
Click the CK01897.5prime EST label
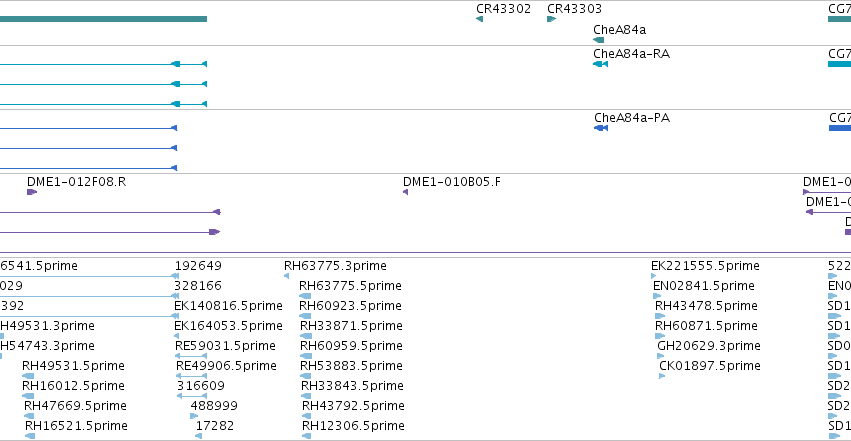coord(710,366)
